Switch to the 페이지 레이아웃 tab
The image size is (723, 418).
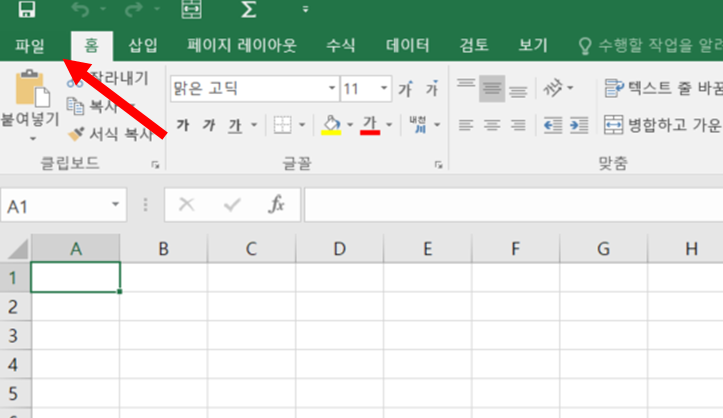tap(242, 46)
